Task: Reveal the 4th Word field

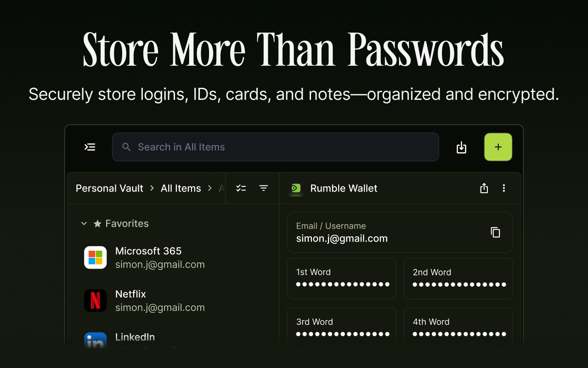Action: coord(458,327)
